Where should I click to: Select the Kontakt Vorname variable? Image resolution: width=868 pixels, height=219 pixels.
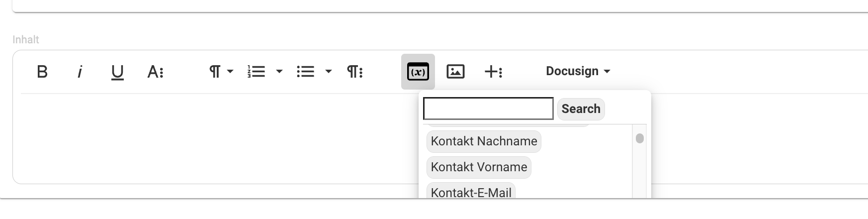tap(479, 167)
